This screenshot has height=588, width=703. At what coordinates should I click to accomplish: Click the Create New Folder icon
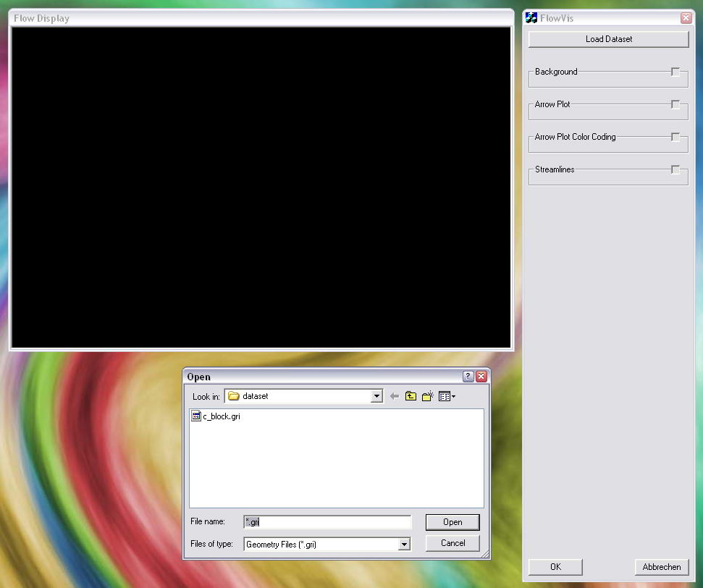(428, 396)
